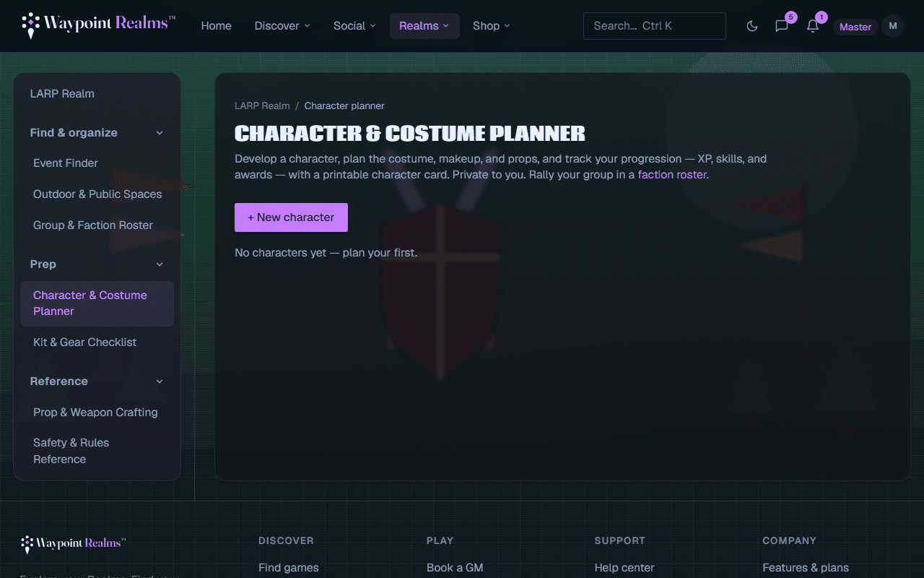924x578 pixels.
Task: Go to the Home nav item
Action: pos(216,25)
